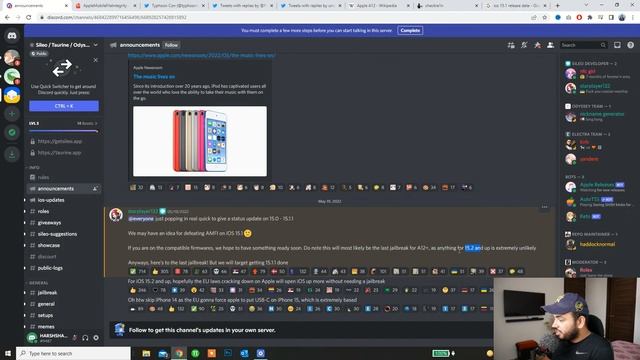Click the server boost level progress bar

click(63, 131)
